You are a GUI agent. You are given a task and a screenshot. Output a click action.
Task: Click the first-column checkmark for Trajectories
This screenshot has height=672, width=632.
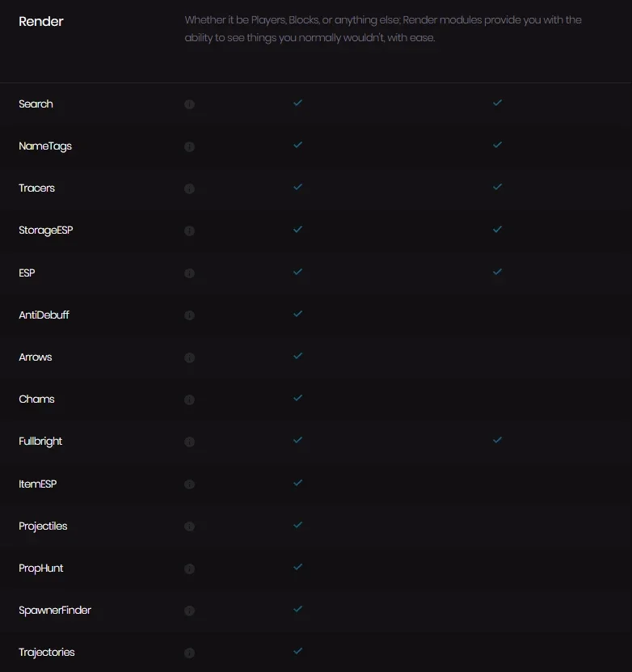297,651
